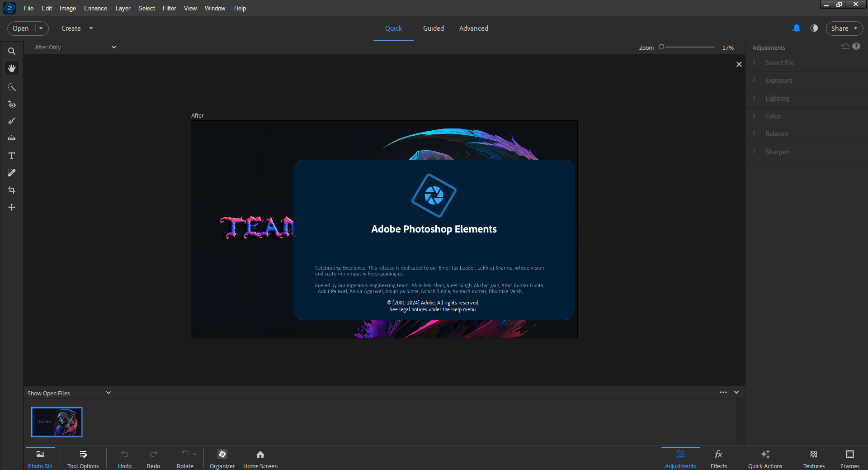Viewport: 868px width, 470px height.
Task: Collapse the photo bin chevron
Action: 736,392
